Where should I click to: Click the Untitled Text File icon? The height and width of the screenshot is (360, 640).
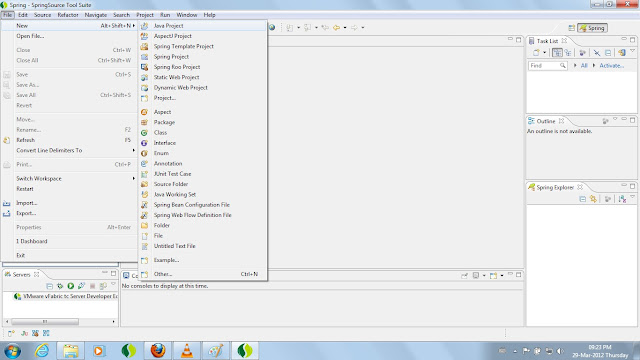click(x=144, y=246)
